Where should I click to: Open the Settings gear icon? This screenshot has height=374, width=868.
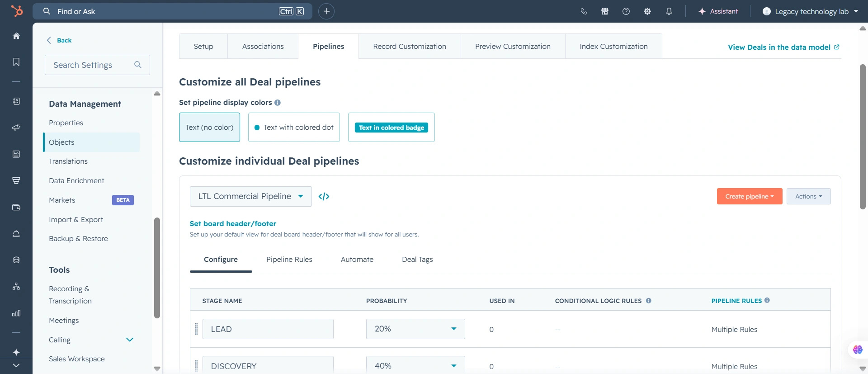(647, 11)
